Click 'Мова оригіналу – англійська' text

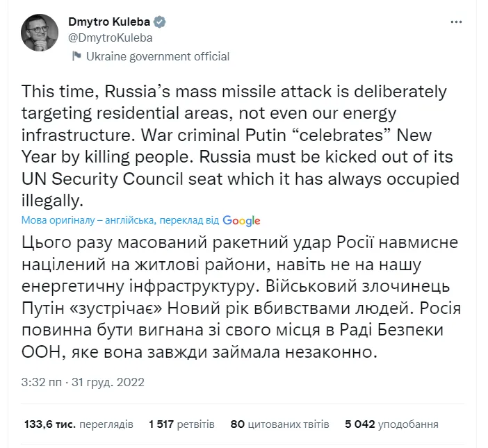pyautogui.click(x=88, y=221)
